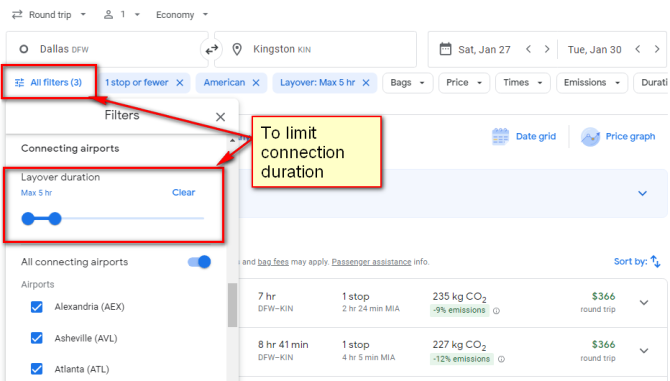Click the Sat, Jan 27 departure date
This screenshot has width=670, height=381.
coord(484,50)
